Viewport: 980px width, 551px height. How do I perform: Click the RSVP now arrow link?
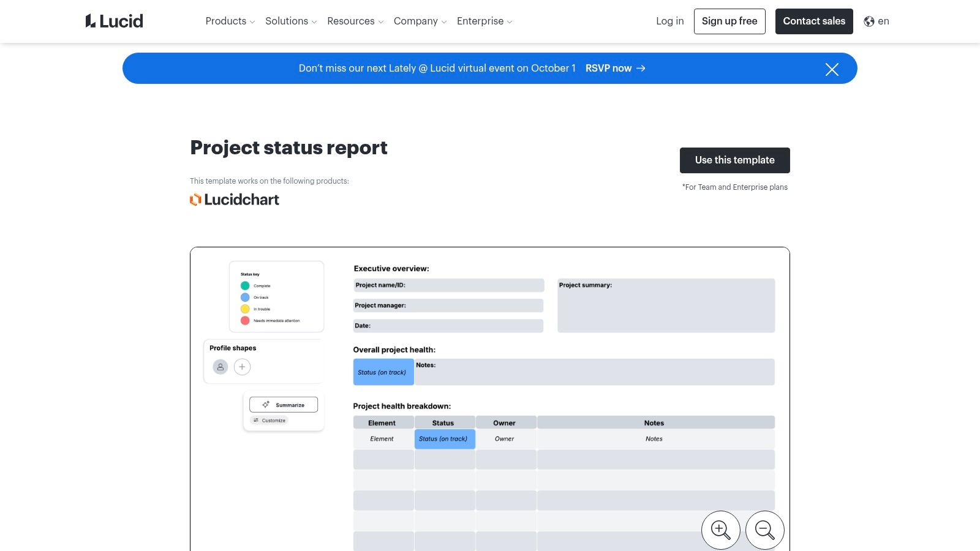[615, 69]
